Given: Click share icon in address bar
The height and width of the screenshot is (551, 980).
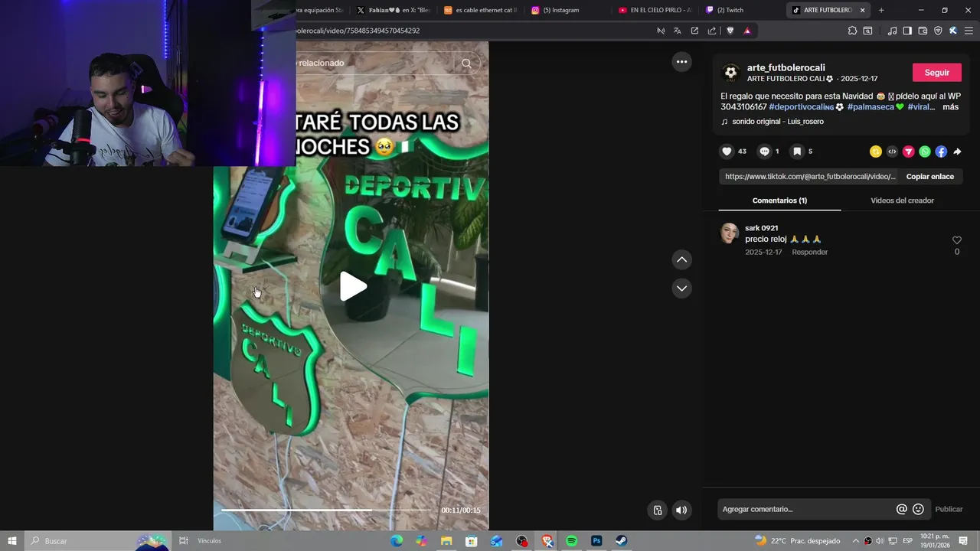Looking at the screenshot, I should point(712,31).
